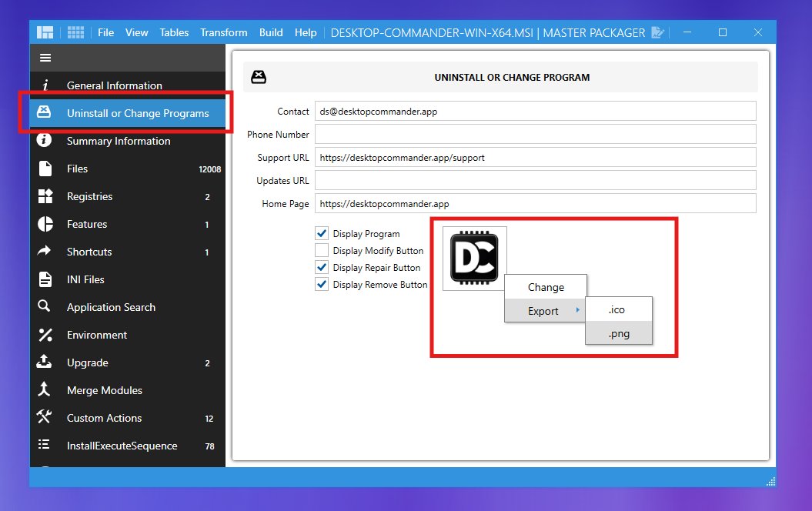The width and height of the screenshot is (812, 511).
Task: Click the Custom Actions count 12
Action: click(209, 419)
